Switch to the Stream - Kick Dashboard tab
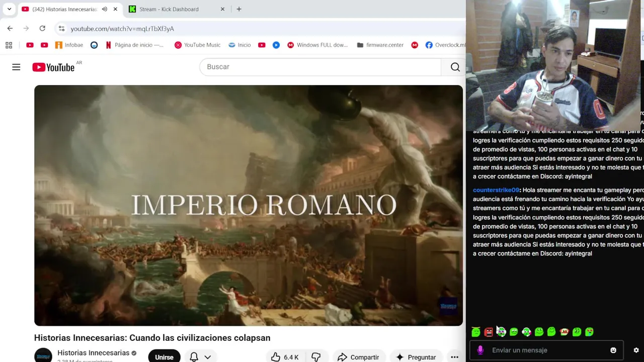The width and height of the screenshot is (644, 362). pos(169,9)
